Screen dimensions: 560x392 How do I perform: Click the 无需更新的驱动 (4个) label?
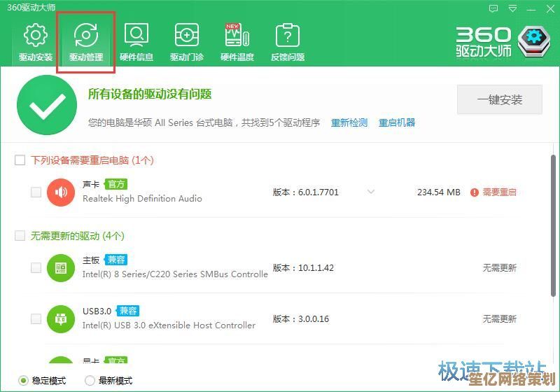click(x=78, y=236)
